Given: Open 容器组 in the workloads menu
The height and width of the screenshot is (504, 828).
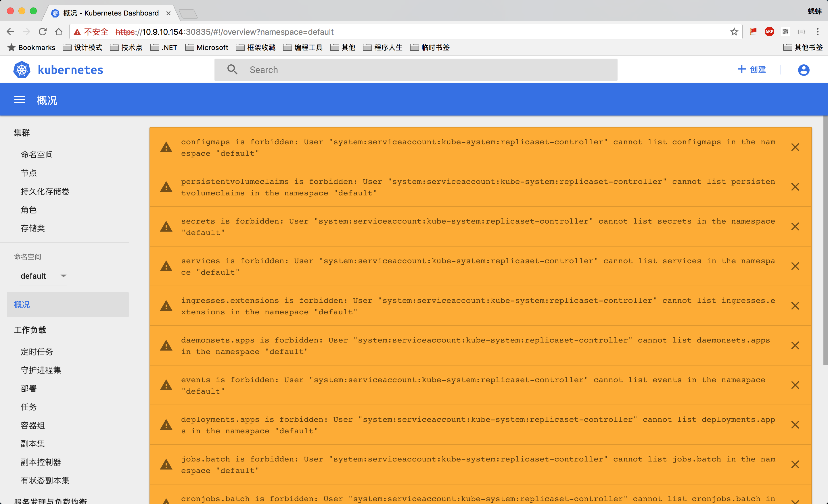Looking at the screenshot, I should tap(33, 426).
